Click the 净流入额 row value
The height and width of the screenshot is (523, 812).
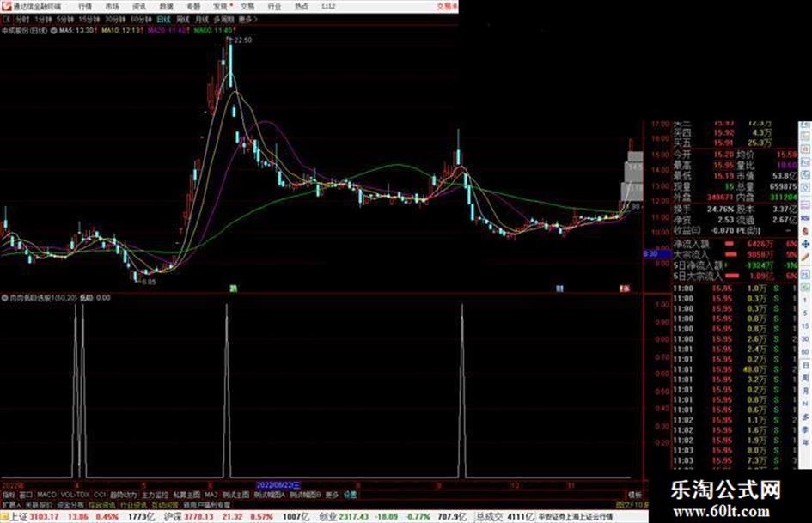click(x=760, y=244)
